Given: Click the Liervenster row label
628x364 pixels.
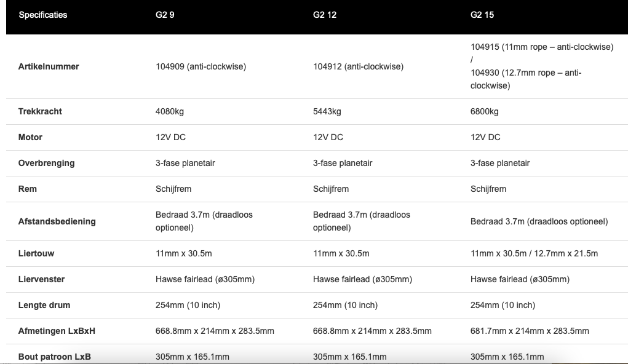Looking at the screenshot, I should 41,279.
